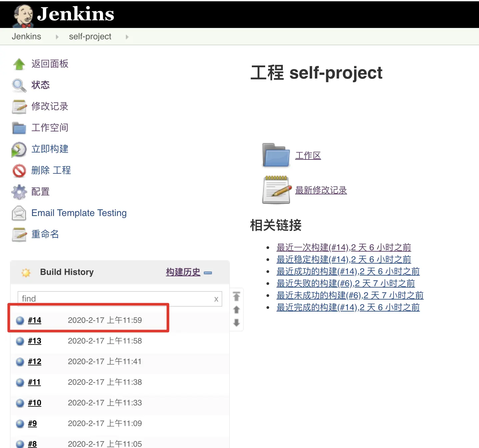
Task: Open 配置 in the sidebar
Action: coord(41,192)
